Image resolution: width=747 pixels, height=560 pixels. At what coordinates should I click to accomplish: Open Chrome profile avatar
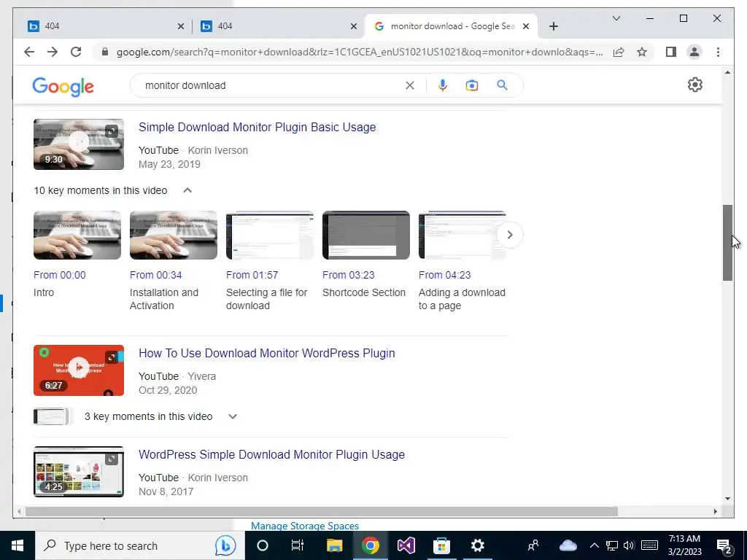(694, 52)
